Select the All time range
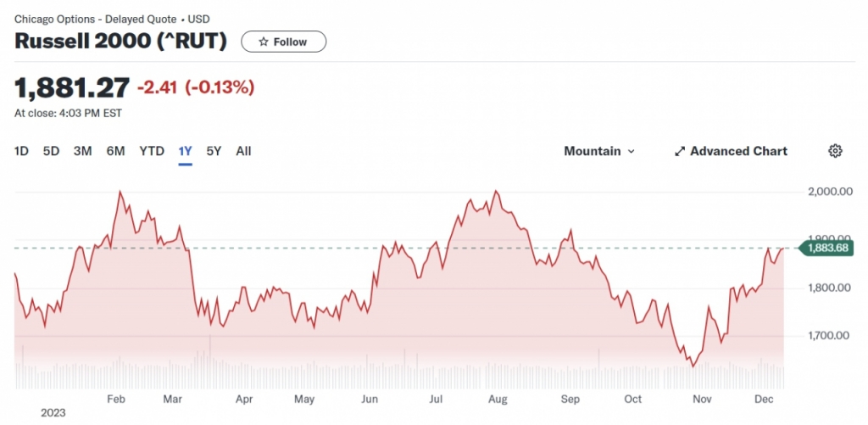The width and height of the screenshot is (868, 425). click(243, 151)
